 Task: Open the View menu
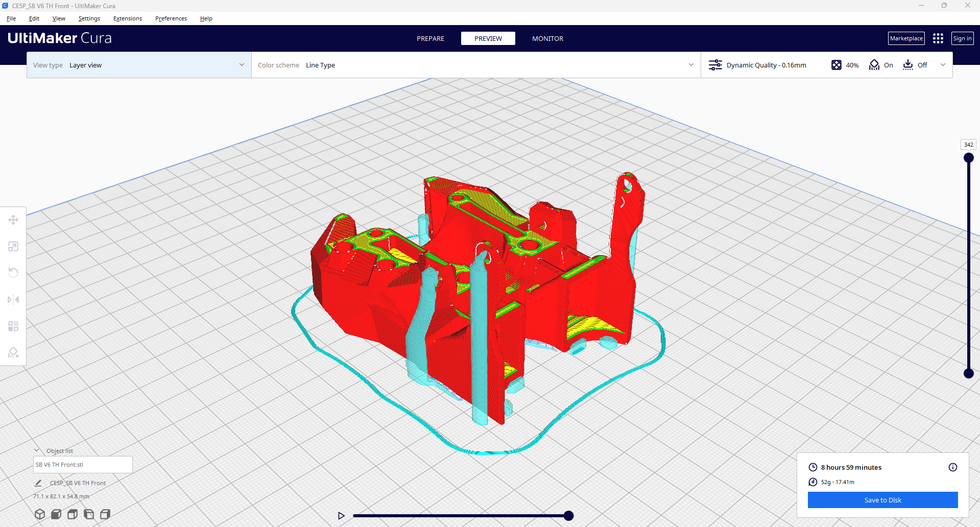59,18
